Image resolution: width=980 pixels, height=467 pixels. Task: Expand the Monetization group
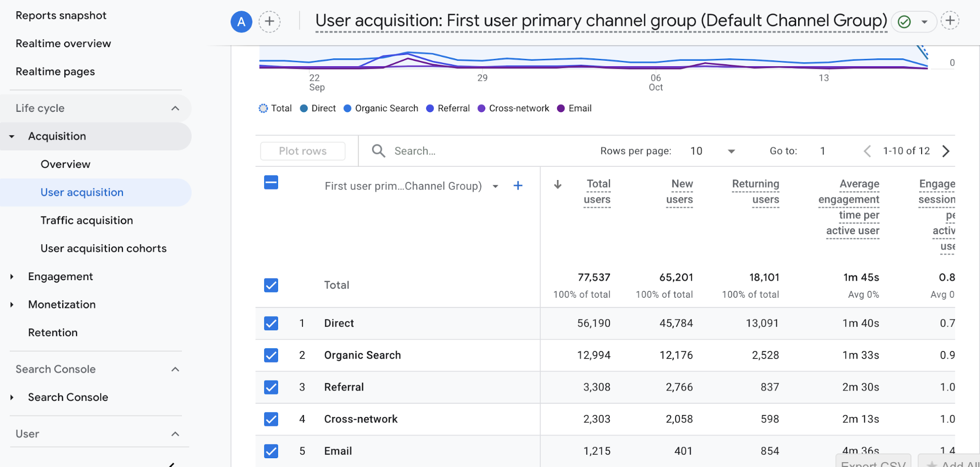[12, 305]
